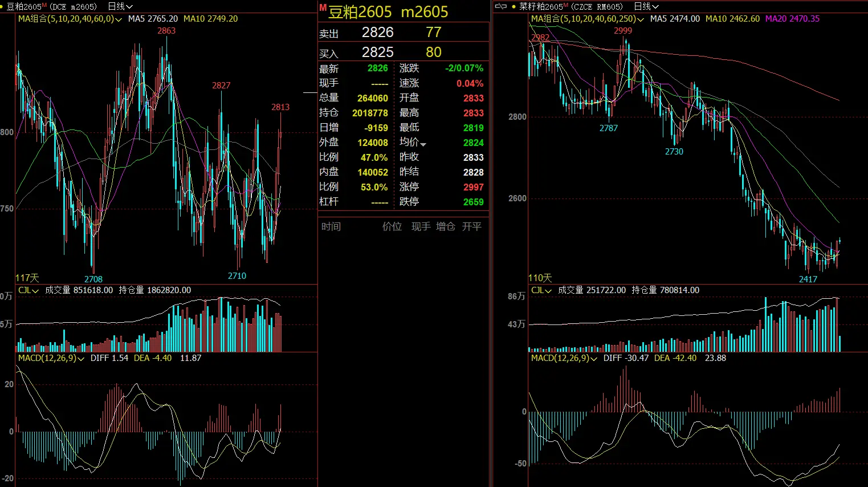Click the 豆粕2605 m2605 contract title
Image resolution: width=868 pixels, height=487 pixels.
click(x=388, y=12)
